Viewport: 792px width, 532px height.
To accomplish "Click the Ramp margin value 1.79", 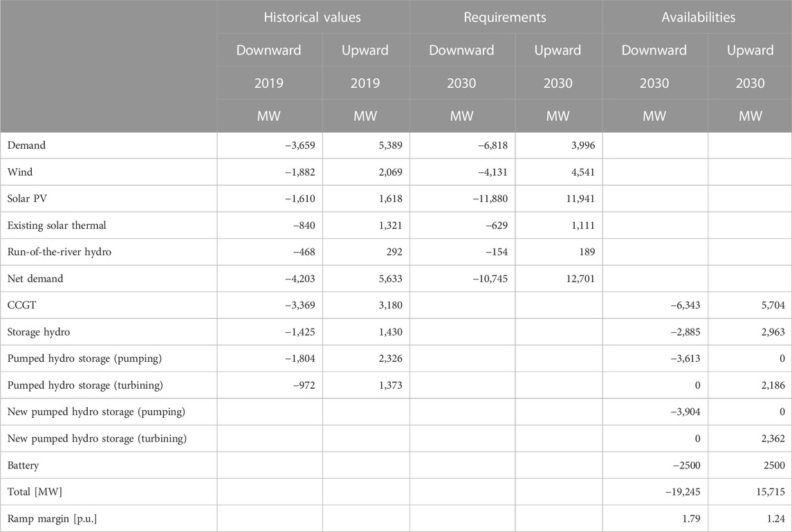I will (x=692, y=519).
